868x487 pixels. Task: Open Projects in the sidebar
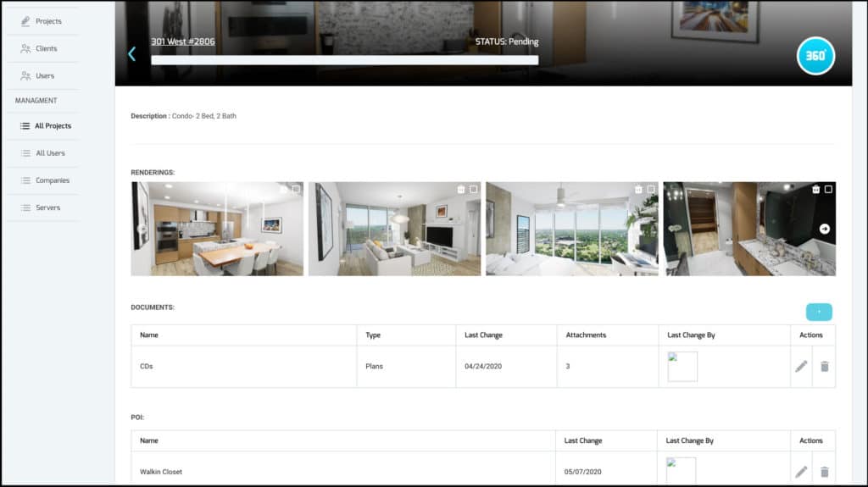pos(48,21)
